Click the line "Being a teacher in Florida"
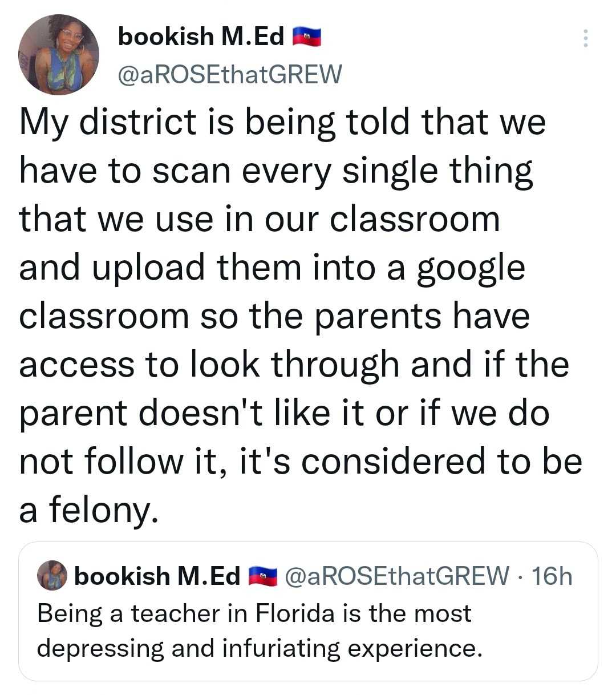 tap(254, 613)
